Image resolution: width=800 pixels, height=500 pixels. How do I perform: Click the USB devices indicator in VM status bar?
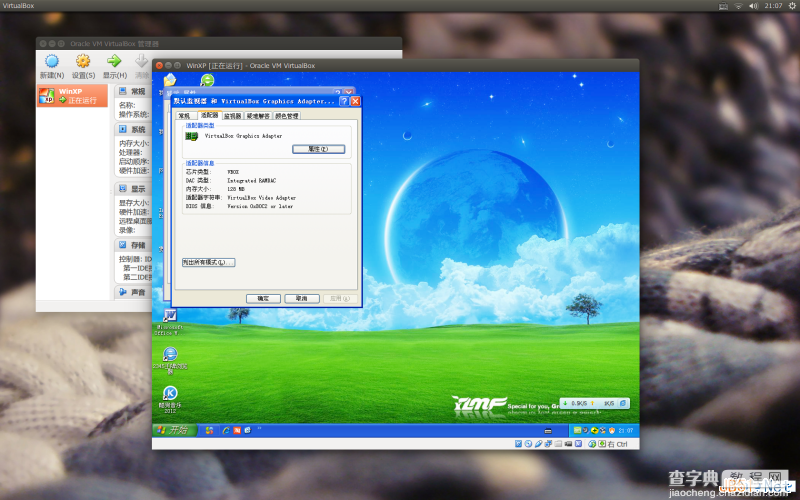pyautogui.click(x=538, y=444)
